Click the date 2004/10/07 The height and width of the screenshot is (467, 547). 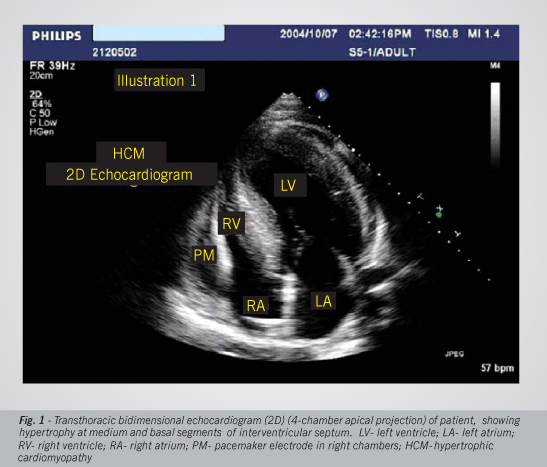click(x=308, y=34)
